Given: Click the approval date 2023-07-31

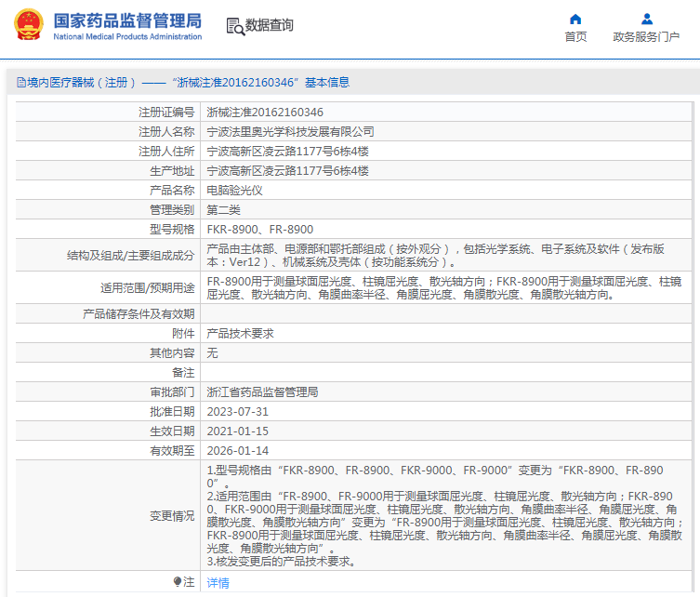Looking at the screenshot, I should [x=237, y=411].
